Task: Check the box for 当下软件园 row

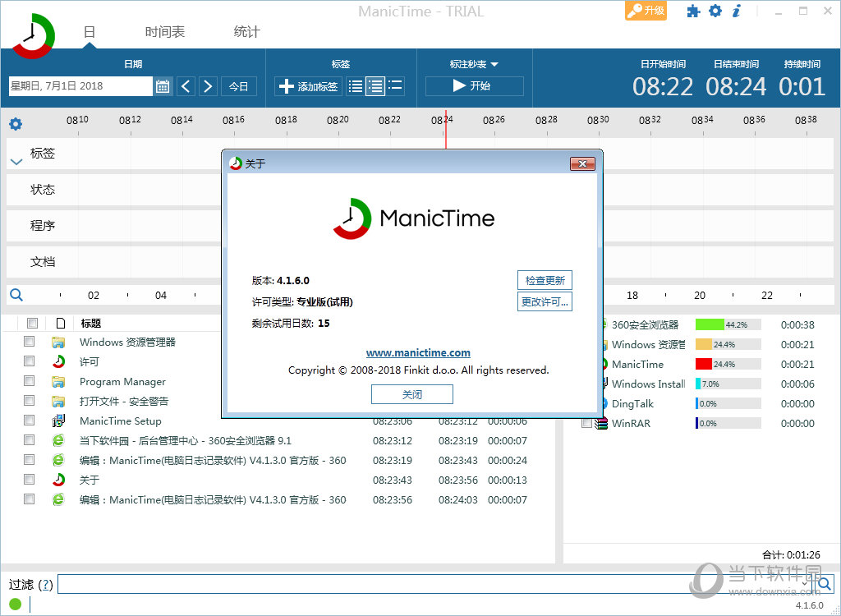Action: 29,440
